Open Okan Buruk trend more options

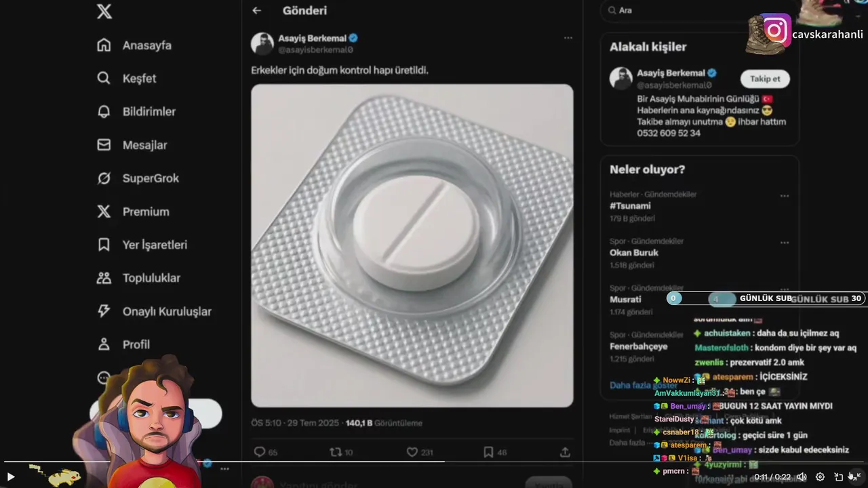click(785, 243)
